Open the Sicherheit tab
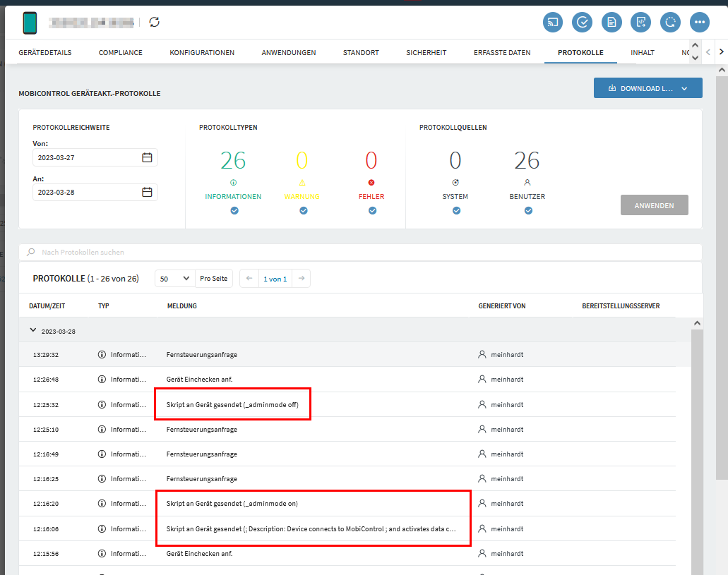Image resolution: width=728 pixels, height=575 pixels. click(426, 53)
